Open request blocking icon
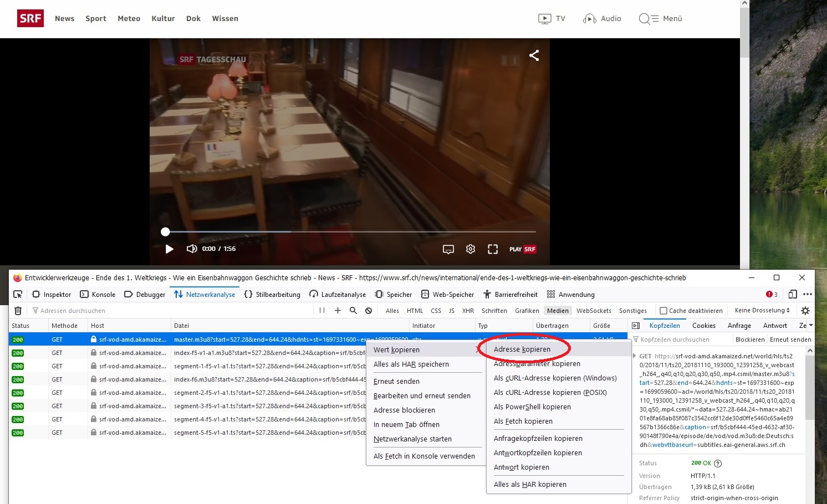This screenshot has width=827, height=504. pos(369,311)
